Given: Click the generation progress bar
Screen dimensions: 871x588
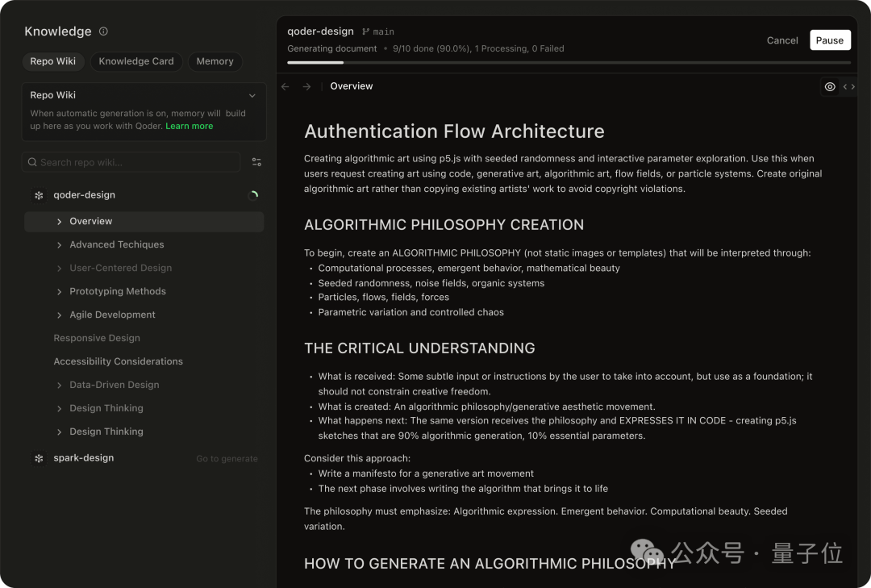Looking at the screenshot, I should (x=569, y=63).
